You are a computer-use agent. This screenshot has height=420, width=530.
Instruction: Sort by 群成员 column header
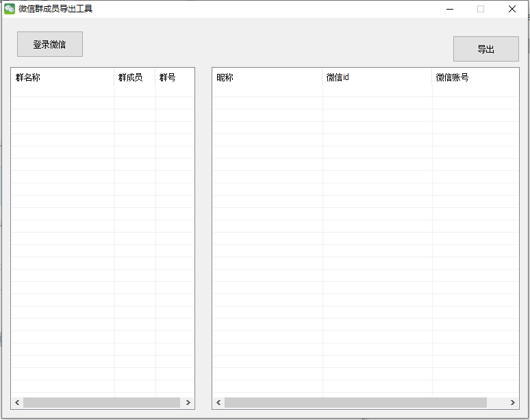(135, 77)
